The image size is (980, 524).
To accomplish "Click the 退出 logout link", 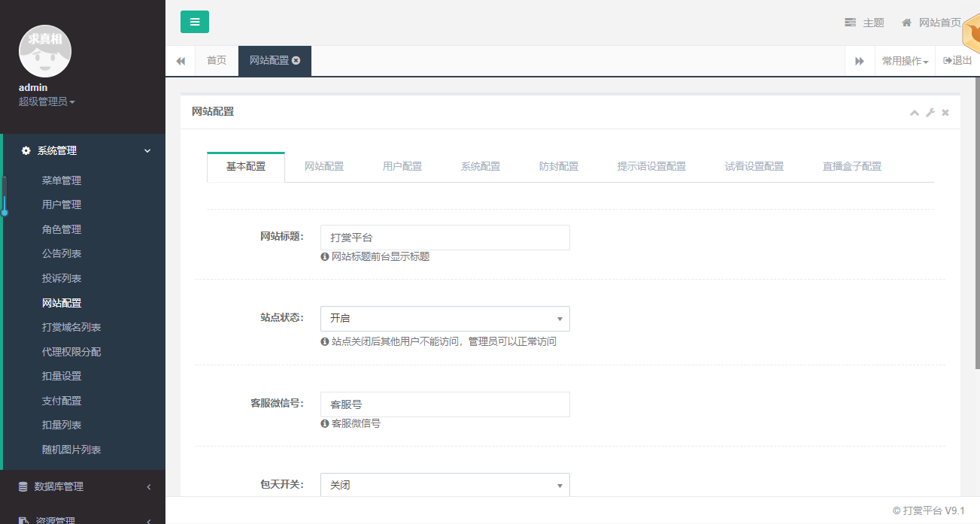I will point(957,61).
